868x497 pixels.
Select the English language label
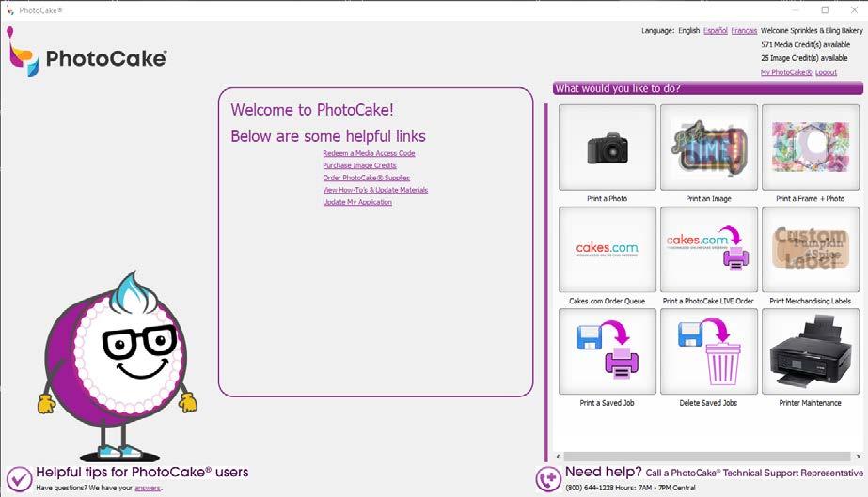point(689,30)
